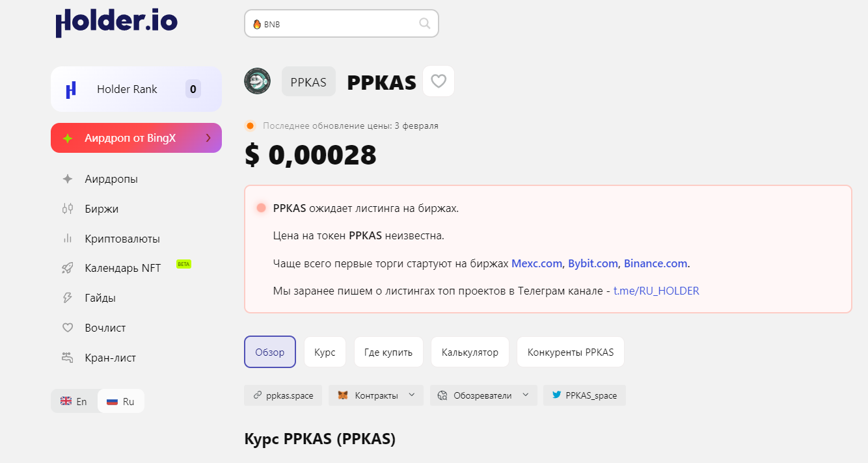The height and width of the screenshot is (463, 868).
Task: Open Watchlist via the heart icon
Action: (68, 328)
